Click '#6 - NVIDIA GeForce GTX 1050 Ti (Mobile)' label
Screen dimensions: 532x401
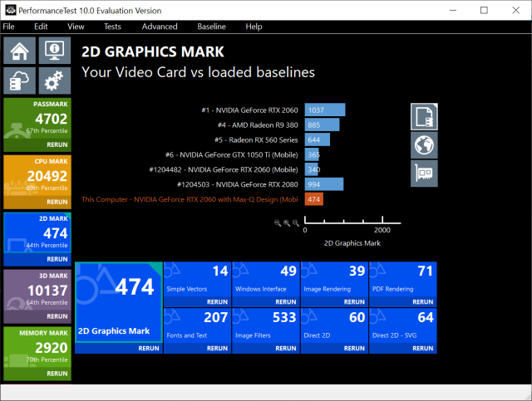coord(232,155)
